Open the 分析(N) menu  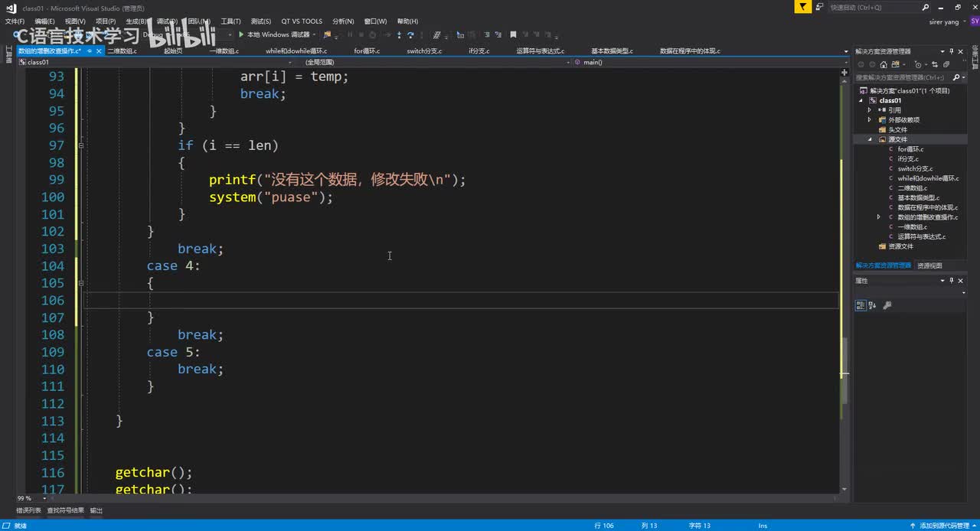[343, 21]
